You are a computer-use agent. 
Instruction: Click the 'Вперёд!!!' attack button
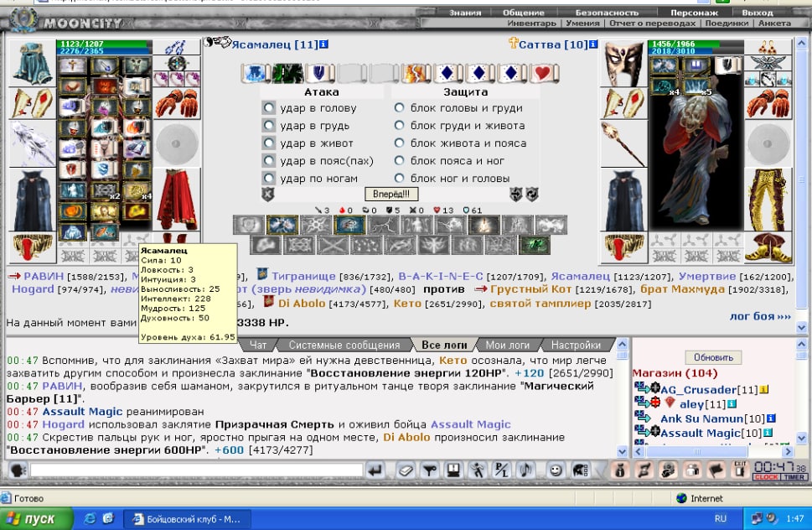pyautogui.click(x=391, y=194)
